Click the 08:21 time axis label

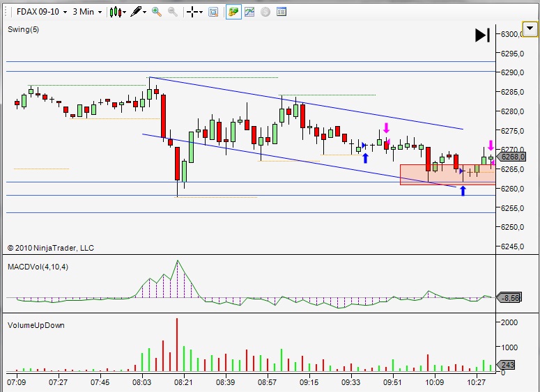click(183, 382)
